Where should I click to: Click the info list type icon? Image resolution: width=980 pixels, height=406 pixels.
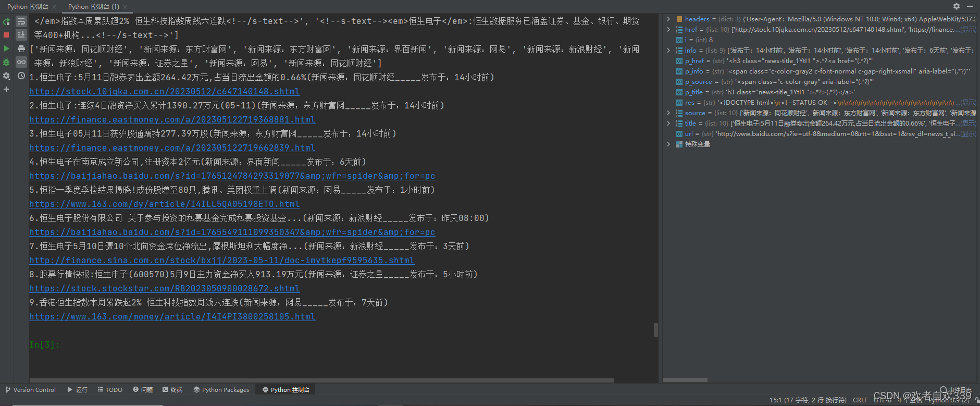[679, 51]
